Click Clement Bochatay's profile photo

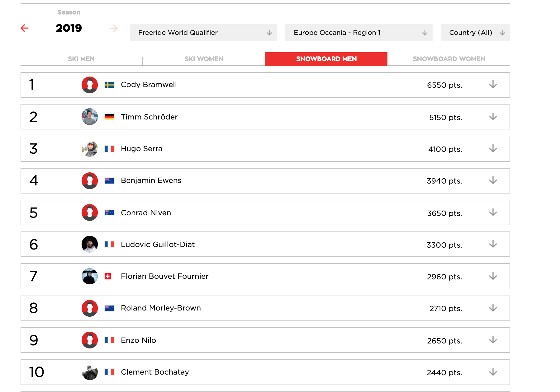[x=90, y=372]
